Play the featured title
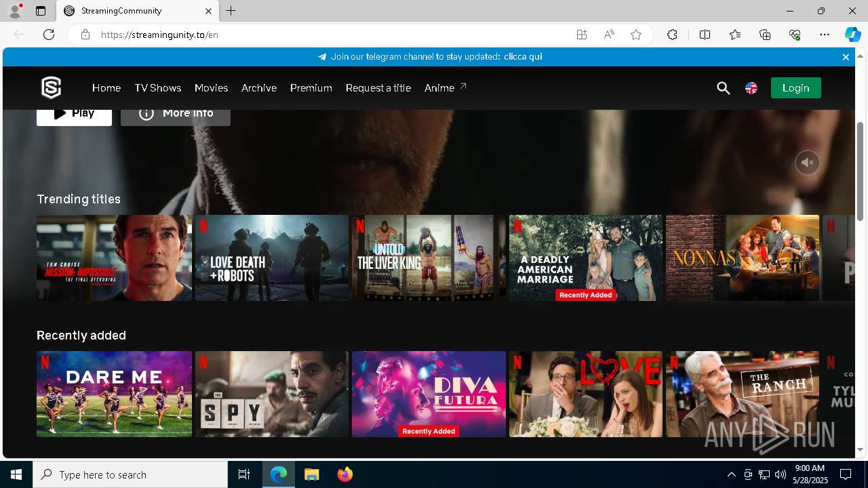This screenshot has height=488, width=868. tap(74, 117)
